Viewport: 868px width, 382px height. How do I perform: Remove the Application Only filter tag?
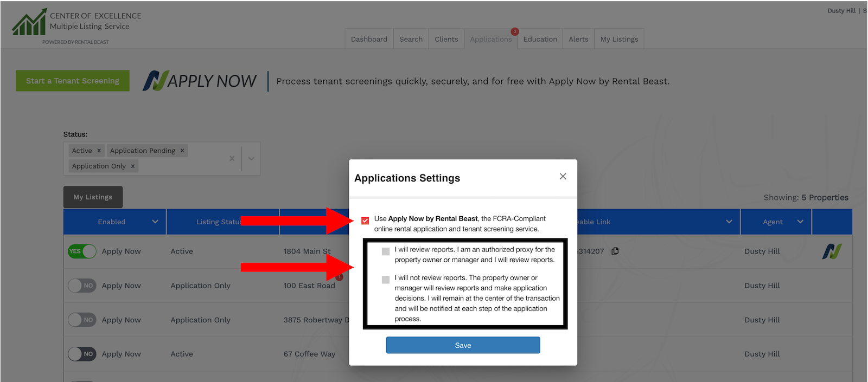click(132, 166)
